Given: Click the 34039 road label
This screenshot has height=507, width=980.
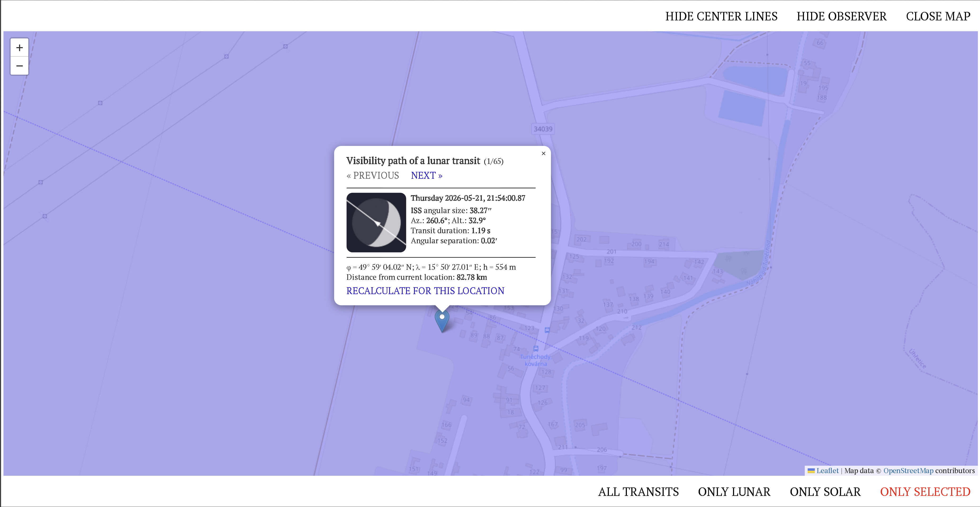Looking at the screenshot, I should pos(543,129).
